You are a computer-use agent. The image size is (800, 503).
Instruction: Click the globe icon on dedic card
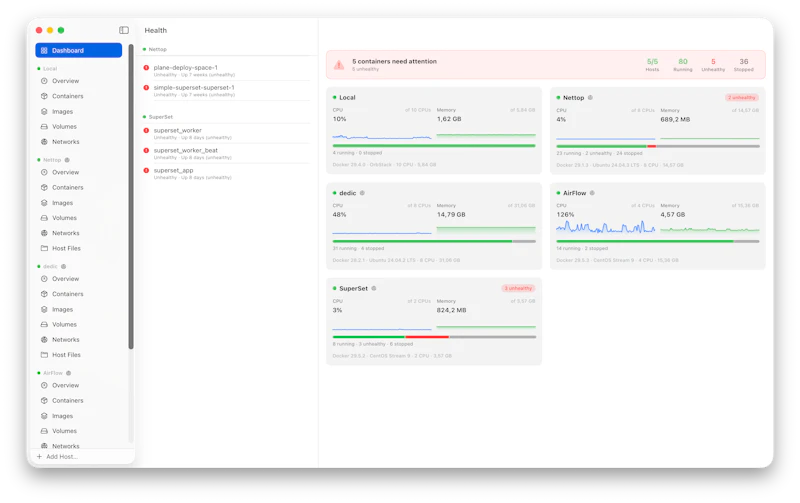[x=362, y=193]
